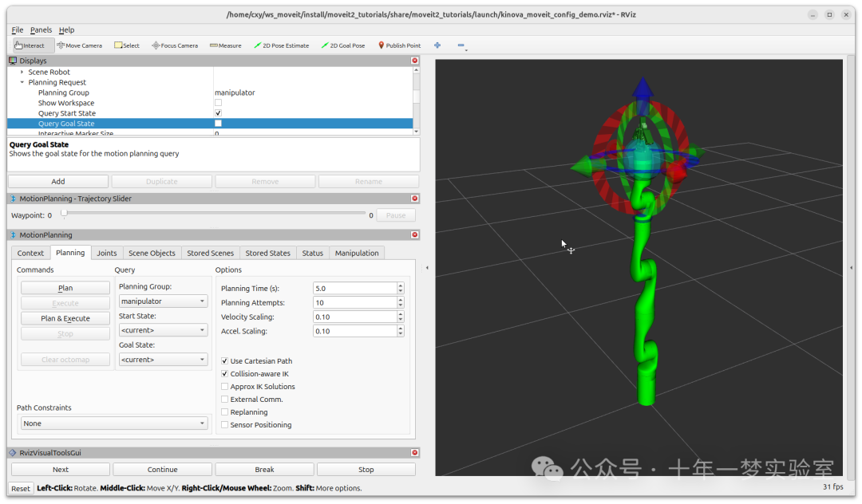Open the Panels menu

tap(41, 30)
